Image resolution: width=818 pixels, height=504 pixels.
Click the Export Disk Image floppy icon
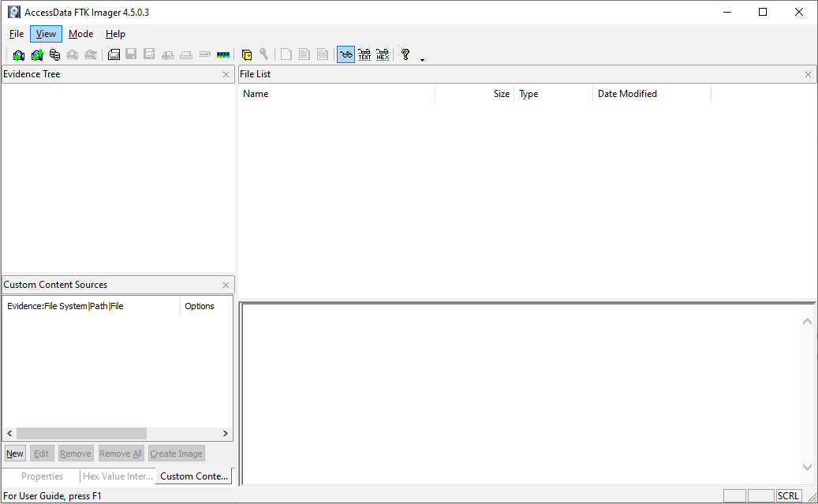[132, 54]
